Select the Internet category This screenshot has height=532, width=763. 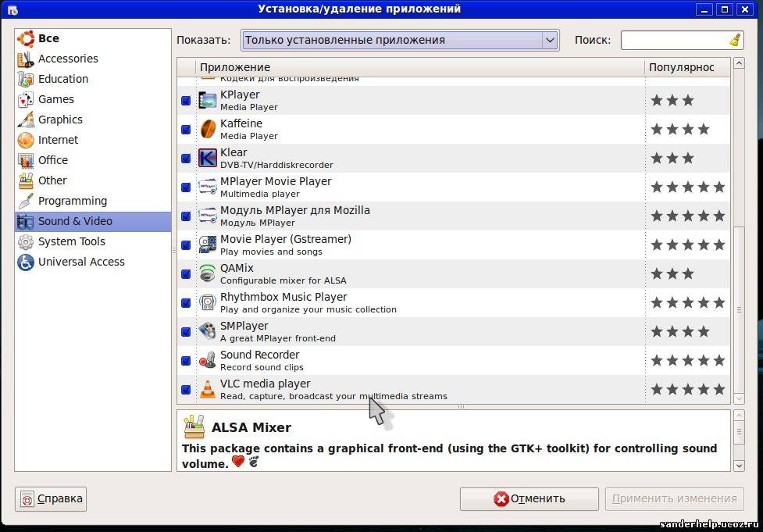(58, 140)
